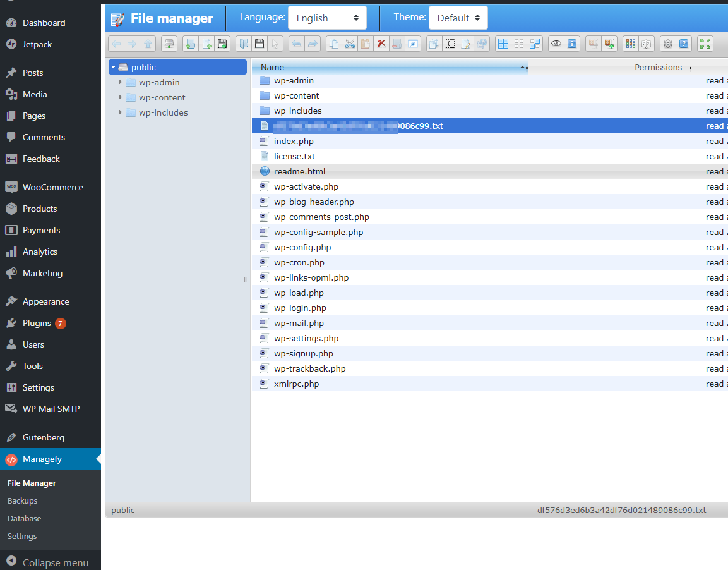Click the open folder toolbar icon
728x570 pixels.
[x=243, y=44]
